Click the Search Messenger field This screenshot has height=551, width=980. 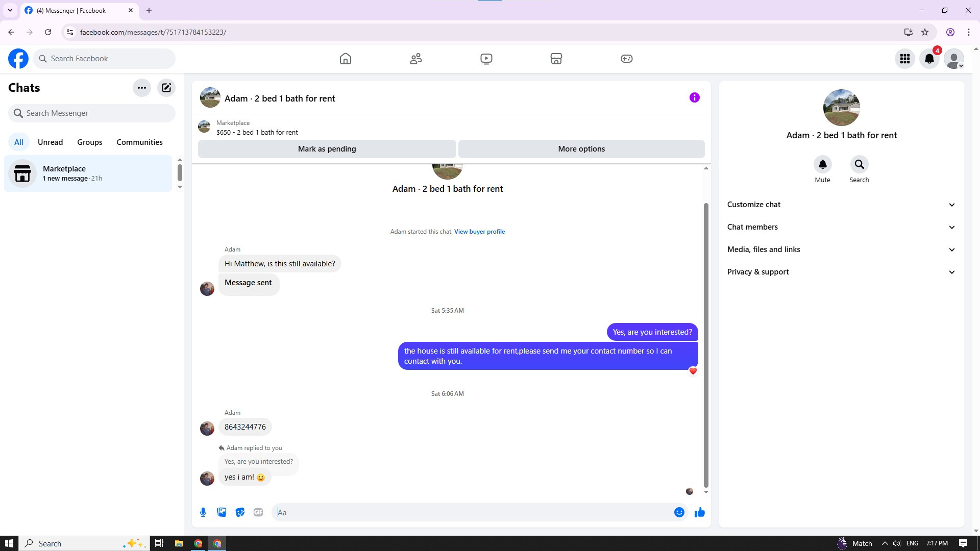click(x=92, y=113)
